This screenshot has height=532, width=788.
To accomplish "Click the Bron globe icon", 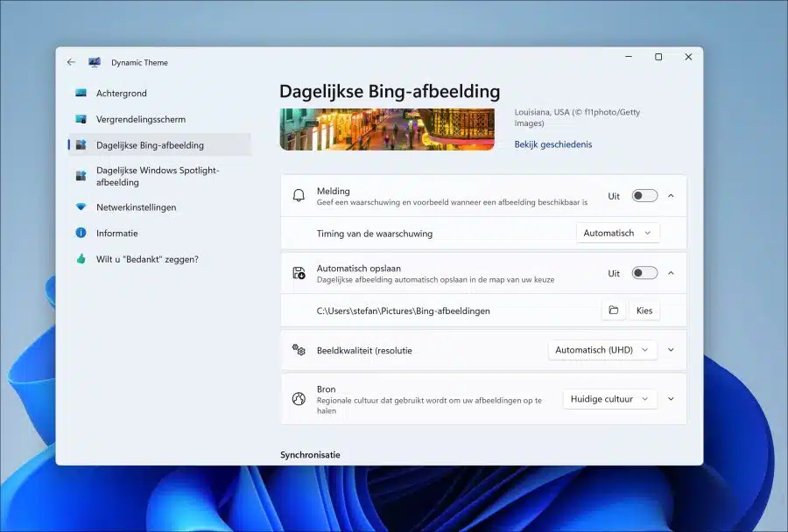I will point(299,399).
